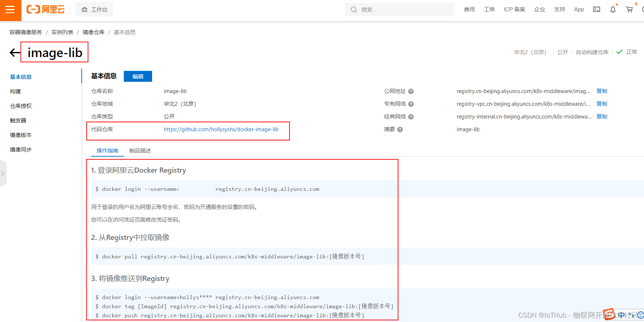Click the 华北2（北京） region label in header
The height and width of the screenshot is (322, 644).
click(x=530, y=52)
